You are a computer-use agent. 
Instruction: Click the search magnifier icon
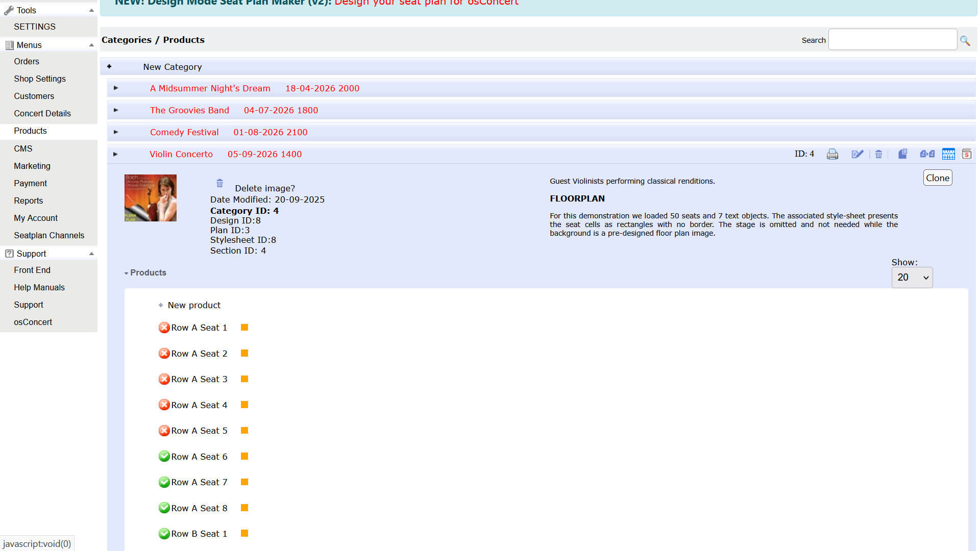tap(965, 40)
